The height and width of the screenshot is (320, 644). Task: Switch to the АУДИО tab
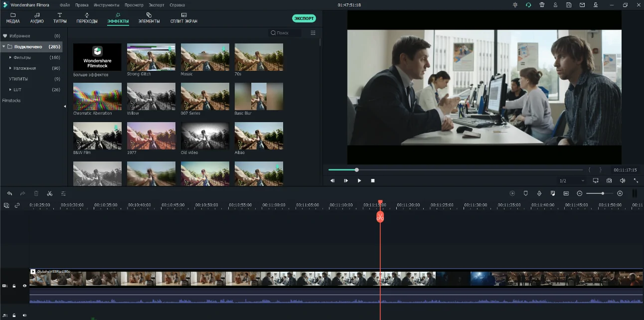37,18
